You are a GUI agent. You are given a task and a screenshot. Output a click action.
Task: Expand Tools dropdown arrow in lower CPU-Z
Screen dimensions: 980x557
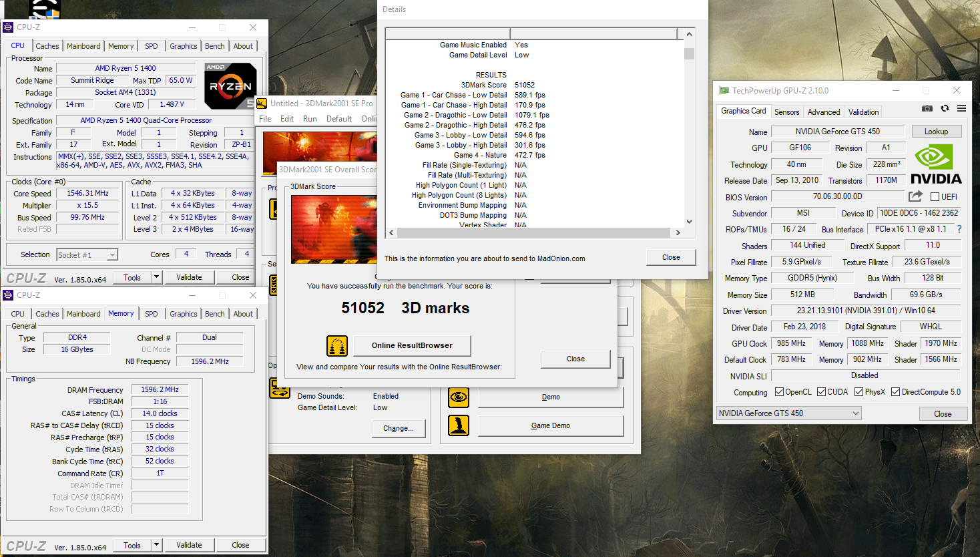(x=156, y=545)
